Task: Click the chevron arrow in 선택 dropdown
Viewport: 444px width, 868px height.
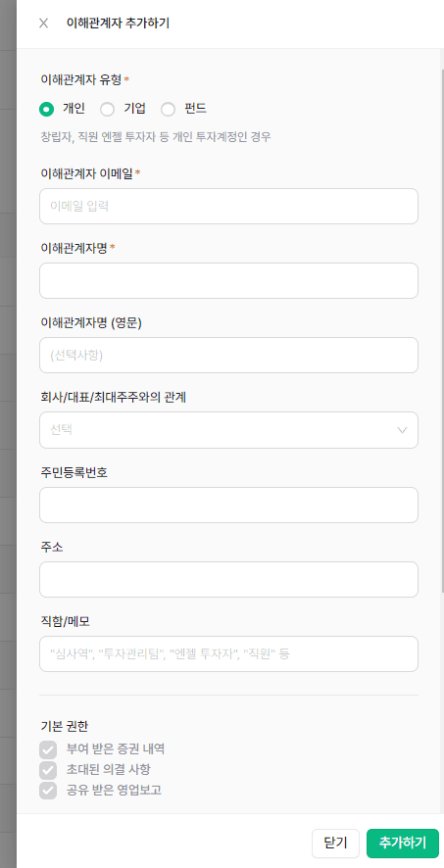Action: pyautogui.click(x=403, y=430)
